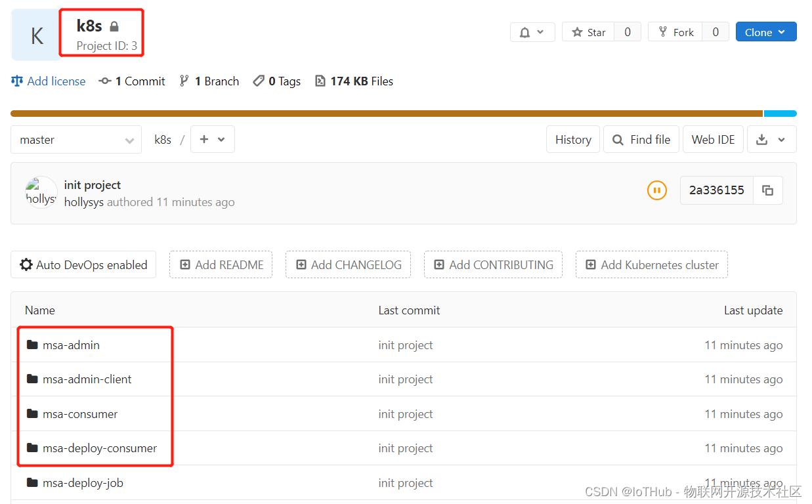The image size is (812, 504).
Task: Click the k8s breadcrumb path
Action: [x=163, y=140]
